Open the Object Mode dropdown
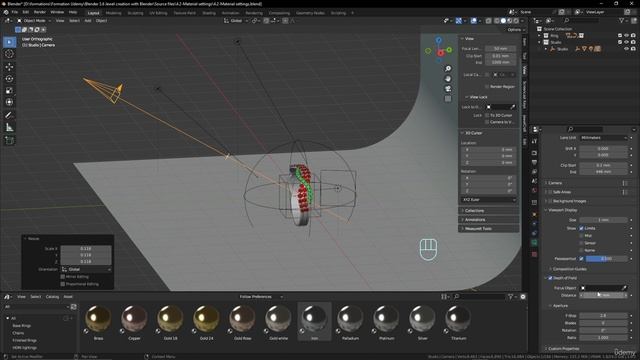This screenshot has height=360, width=640. [33, 20]
